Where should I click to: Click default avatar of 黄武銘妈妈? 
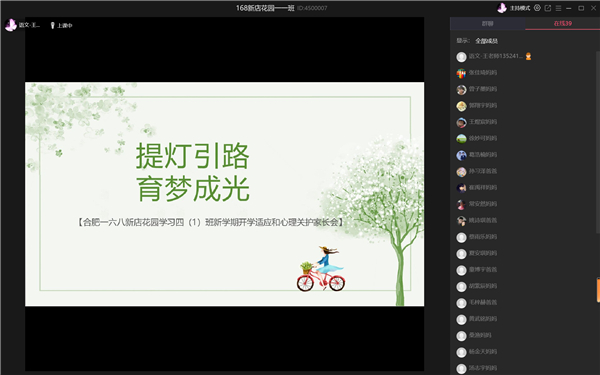(461, 320)
